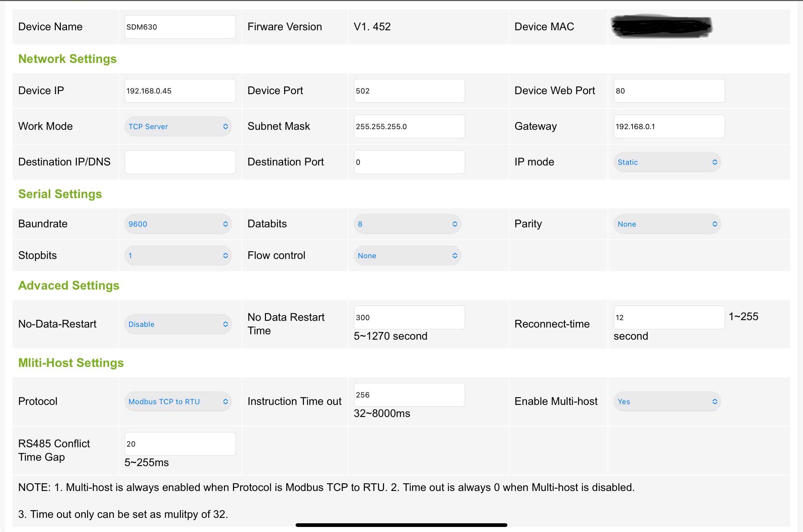Image resolution: width=803 pixels, height=532 pixels.
Task: Open the Work Mode dropdown
Action: 178,126
